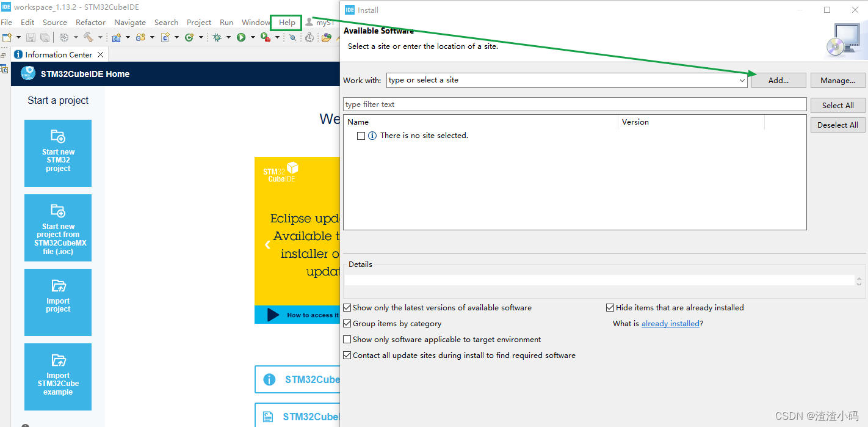The image size is (868, 427).
Task: Click Import STM32Cube example tile
Action: 58,377
